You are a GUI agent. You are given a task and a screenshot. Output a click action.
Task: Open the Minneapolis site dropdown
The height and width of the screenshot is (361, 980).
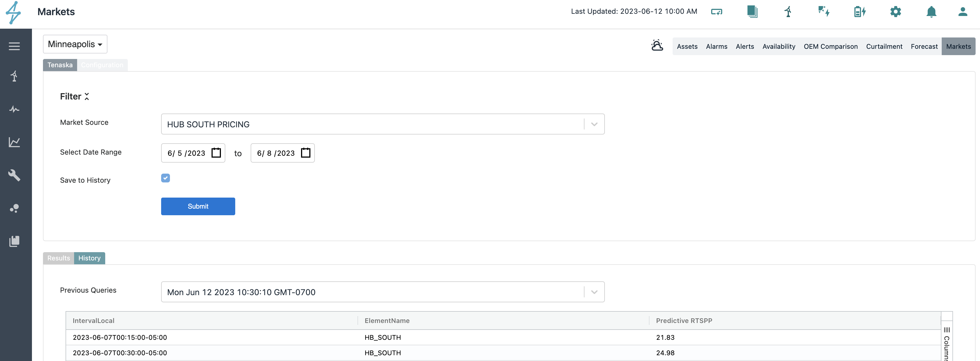[x=75, y=44]
